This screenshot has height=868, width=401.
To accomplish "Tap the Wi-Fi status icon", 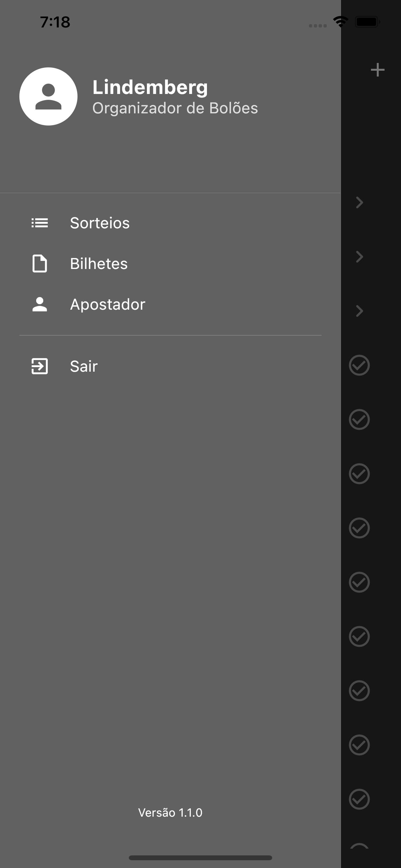I will tap(341, 22).
